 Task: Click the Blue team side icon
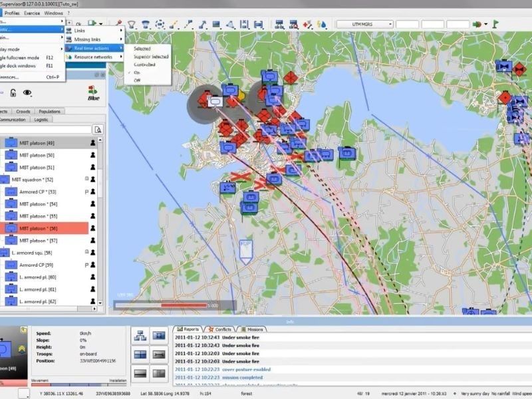point(92,93)
